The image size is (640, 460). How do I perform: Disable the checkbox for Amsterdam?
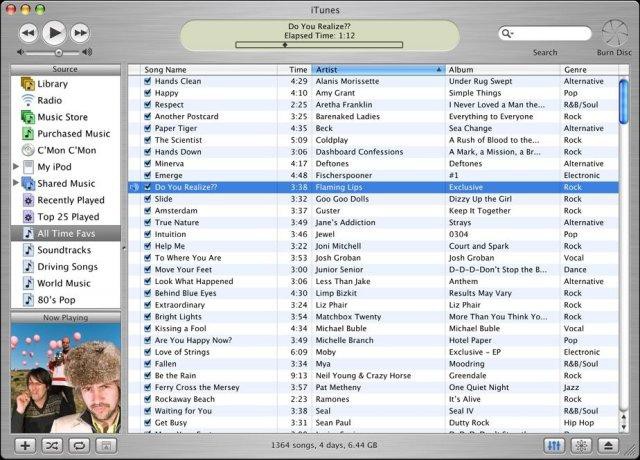coord(147,211)
